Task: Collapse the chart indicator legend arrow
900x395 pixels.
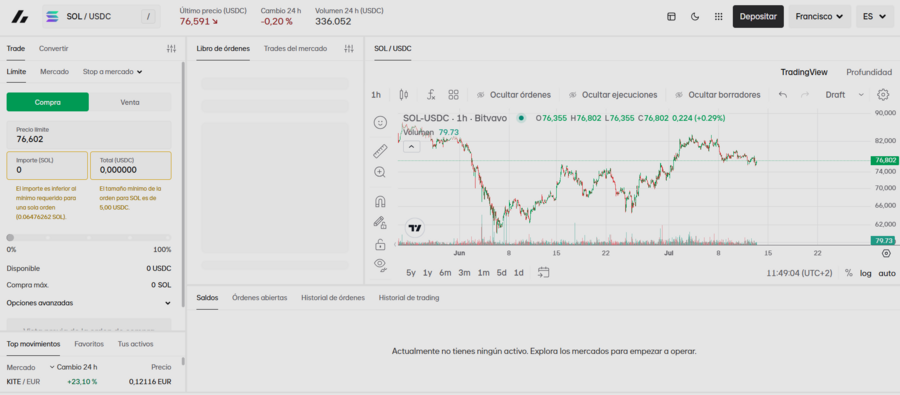Action: pos(412,146)
